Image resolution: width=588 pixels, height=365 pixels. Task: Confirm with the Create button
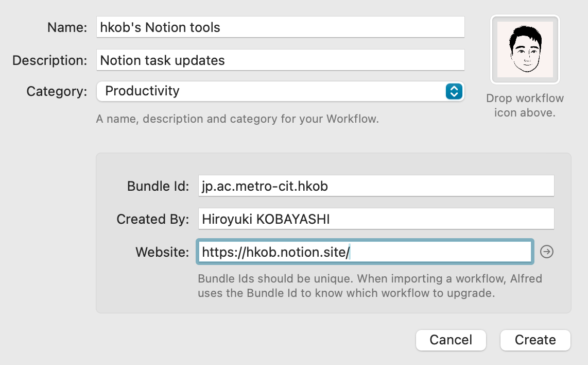pos(535,340)
